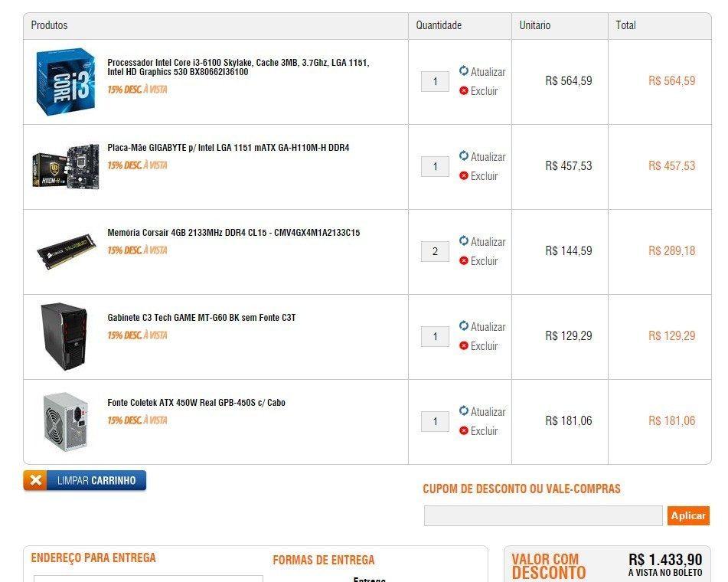Viewport: 728px width, 582px height.
Task: Click the Limpar Carrinho button
Action: [84, 480]
